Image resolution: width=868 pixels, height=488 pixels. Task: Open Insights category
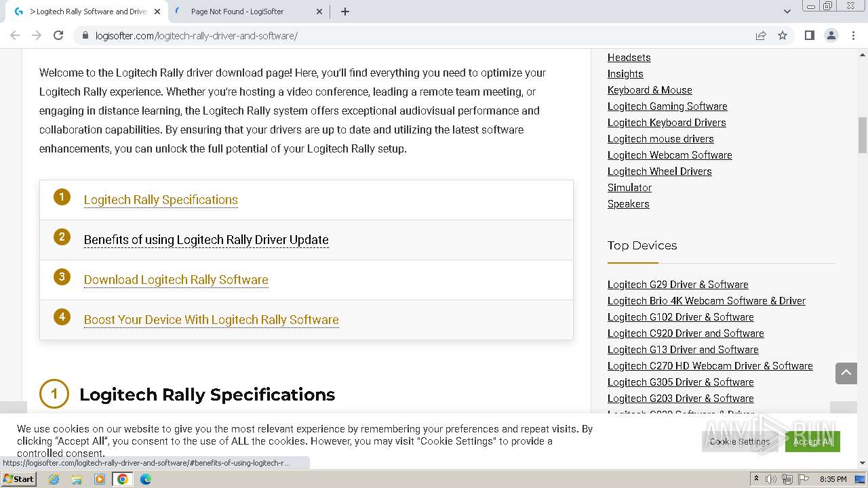[x=625, y=74]
